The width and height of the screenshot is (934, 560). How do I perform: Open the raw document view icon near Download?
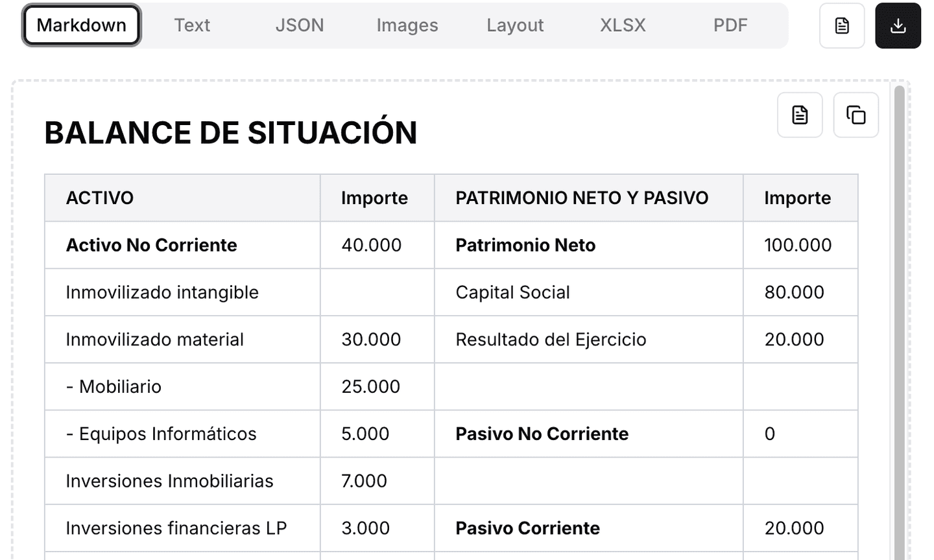[841, 25]
